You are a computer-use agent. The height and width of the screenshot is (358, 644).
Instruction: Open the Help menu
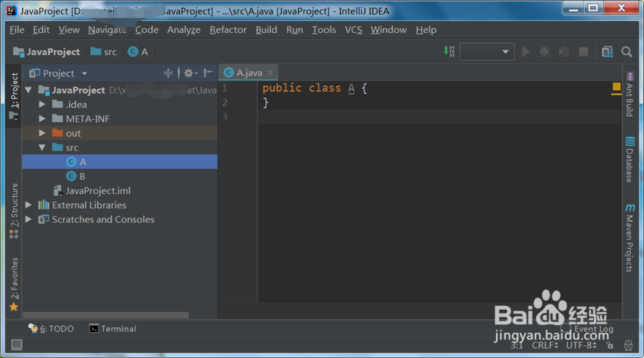pos(426,30)
